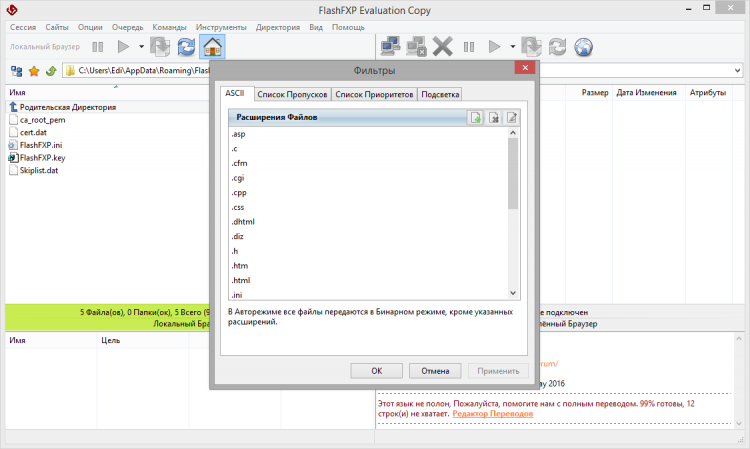Screen dimensions: 750x449
Task: Select the .diz extension
Action: pyautogui.click(x=237, y=236)
